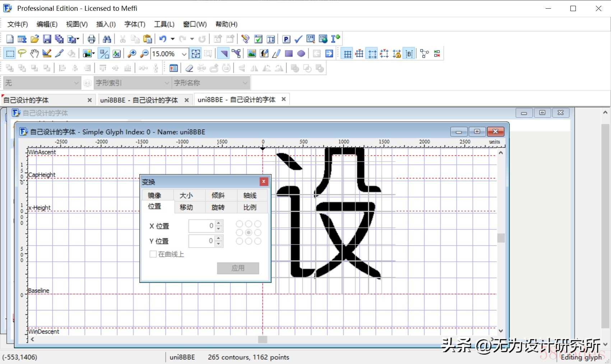Click the printer icon
Viewport: 611px width, 364px height.
click(x=92, y=39)
